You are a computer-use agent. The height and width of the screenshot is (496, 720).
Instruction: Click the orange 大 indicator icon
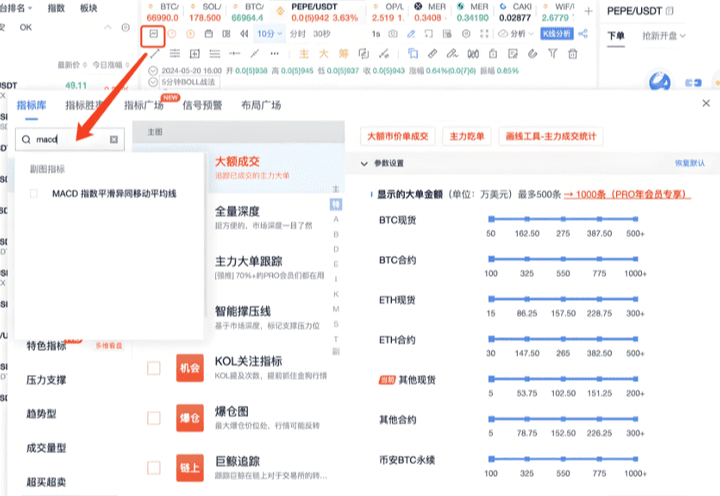click(x=324, y=54)
